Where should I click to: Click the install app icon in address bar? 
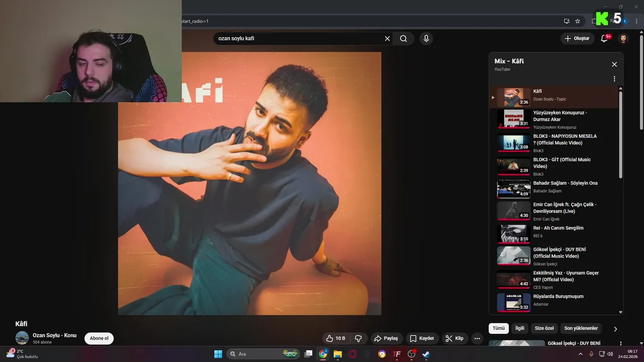click(x=567, y=21)
